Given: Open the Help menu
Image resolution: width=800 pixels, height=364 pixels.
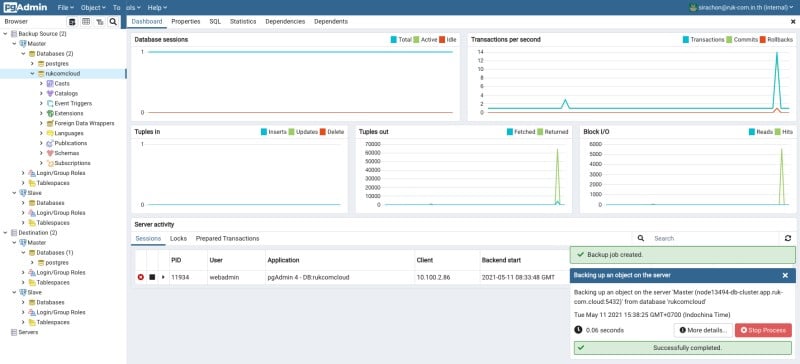Looking at the screenshot, I should click(157, 8).
